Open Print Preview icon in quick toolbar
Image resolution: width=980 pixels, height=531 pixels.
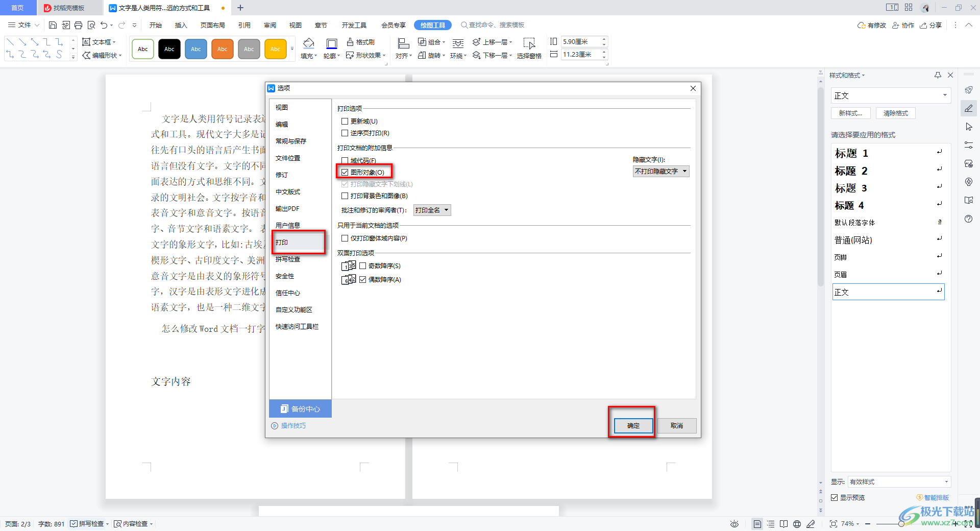point(91,25)
